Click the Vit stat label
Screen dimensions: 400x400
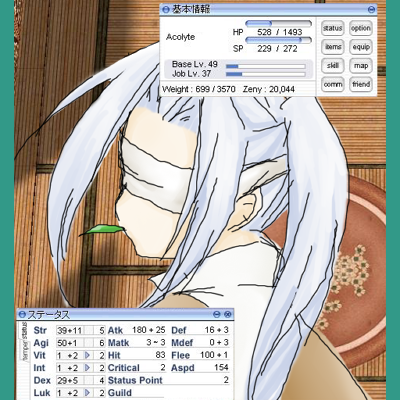click(x=39, y=355)
